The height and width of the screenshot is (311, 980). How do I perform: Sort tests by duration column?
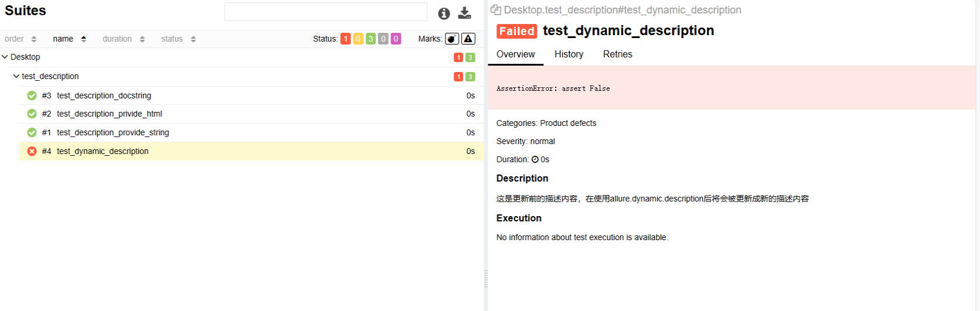coord(123,39)
